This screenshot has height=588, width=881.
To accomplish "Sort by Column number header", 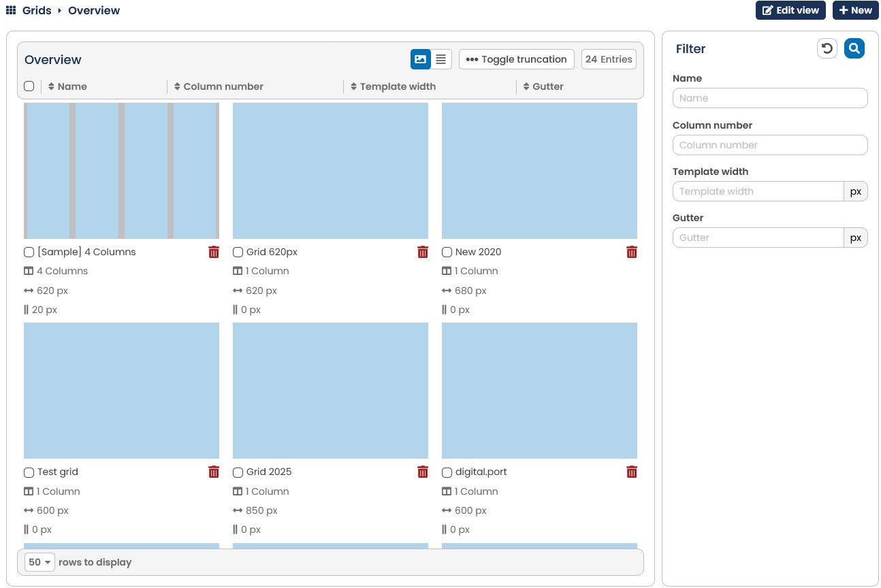I will 219,86.
